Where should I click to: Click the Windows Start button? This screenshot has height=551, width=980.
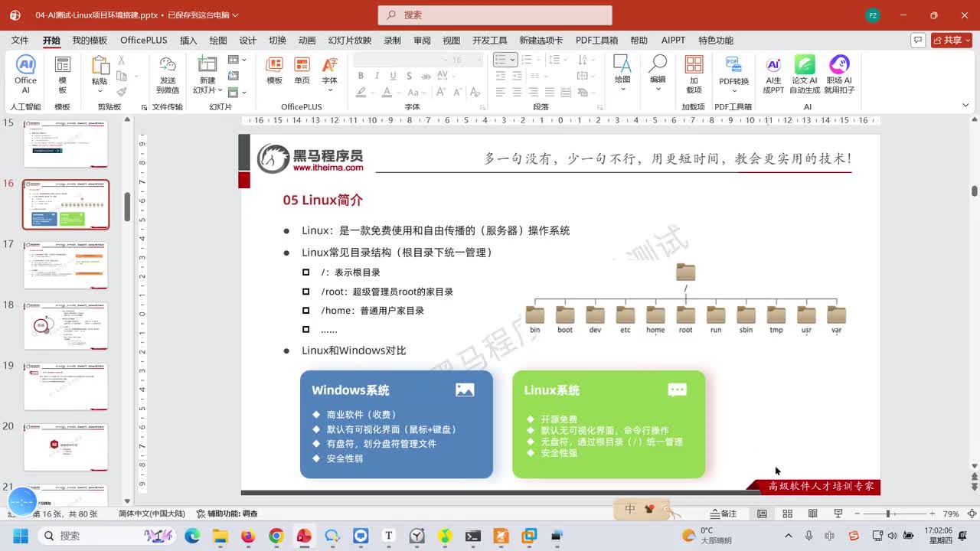point(21,536)
